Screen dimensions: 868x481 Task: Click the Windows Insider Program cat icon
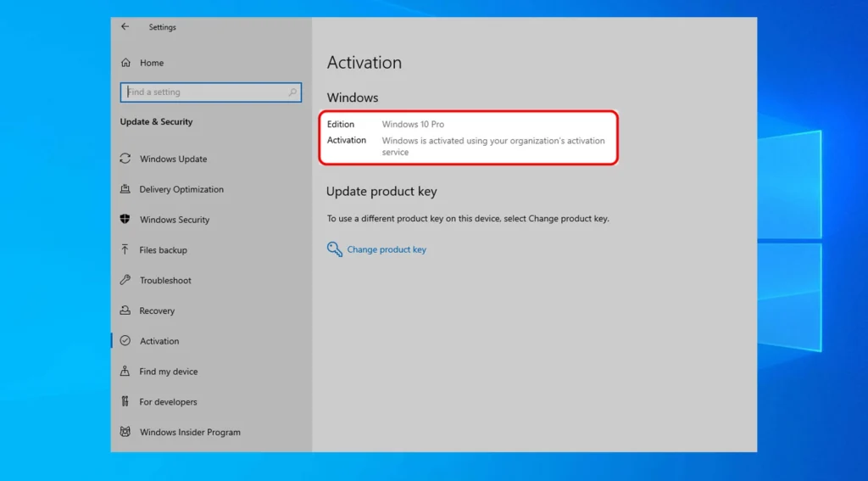coord(125,432)
